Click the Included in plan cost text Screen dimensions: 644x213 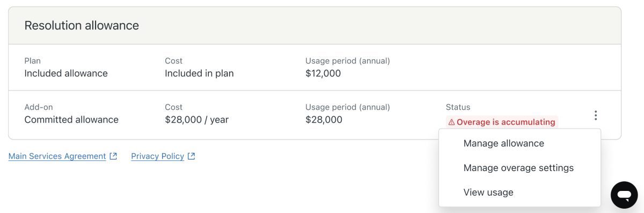coord(199,73)
